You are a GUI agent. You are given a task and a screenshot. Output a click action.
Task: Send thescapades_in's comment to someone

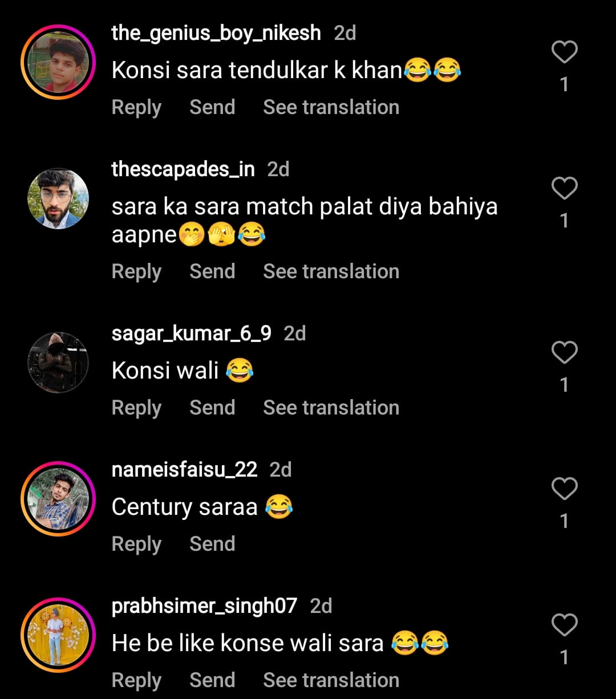pyautogui.click(x=212, y=271)
